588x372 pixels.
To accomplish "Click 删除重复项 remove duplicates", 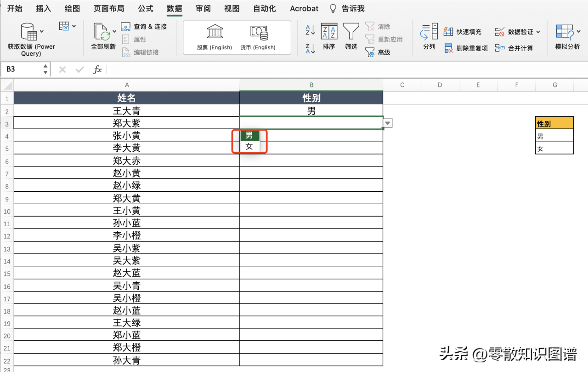I will click(x=466, y=48).
